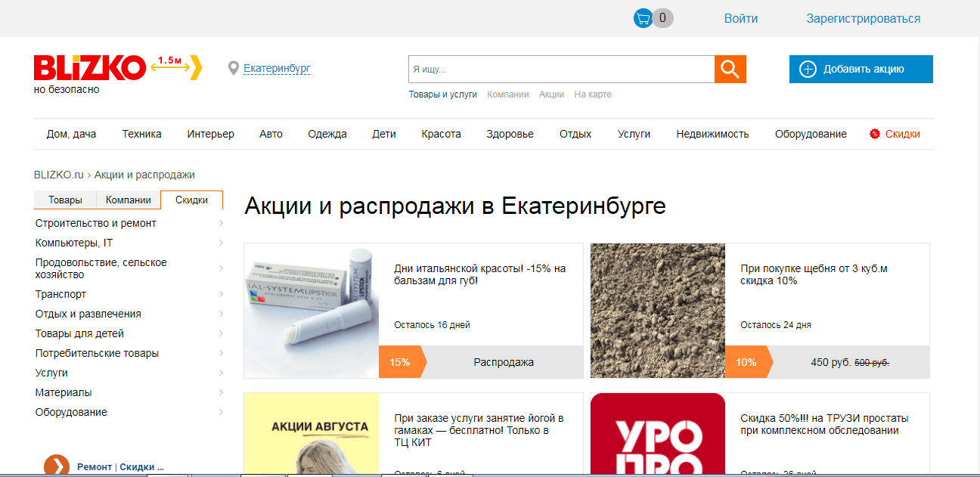The image size is (980, 477).
Task: Click the plus icon in Добавить акцию
Action: pyautogui.click(x=808, y=70)
